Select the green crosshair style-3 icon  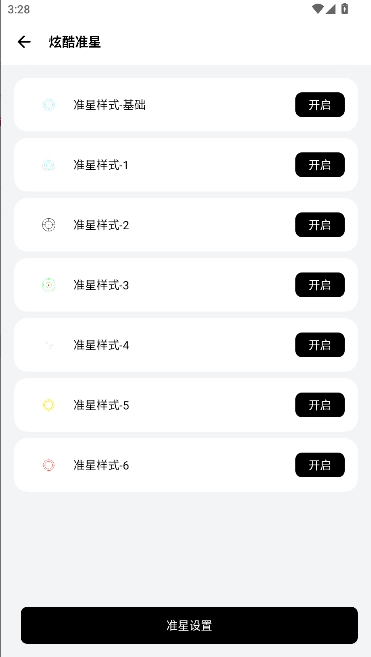(49, 285)
